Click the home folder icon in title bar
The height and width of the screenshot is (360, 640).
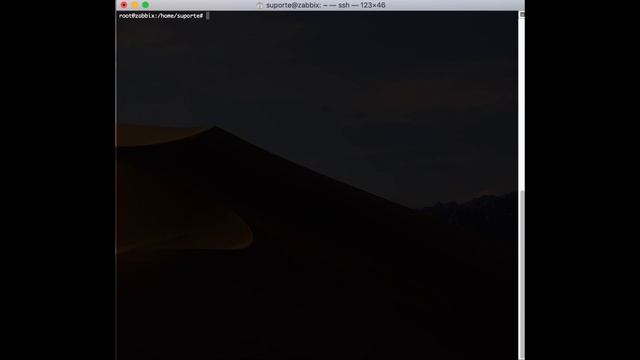pyautogui.click(x=260, y=5)
